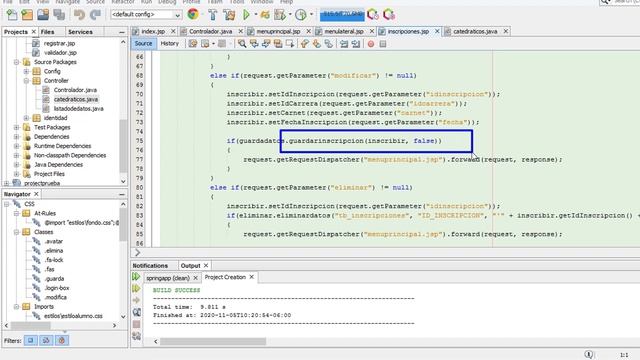This screenshot has width=640, height=360.
Task: Click the Previous Bookmark editor icon
Action: pos(304,44)
